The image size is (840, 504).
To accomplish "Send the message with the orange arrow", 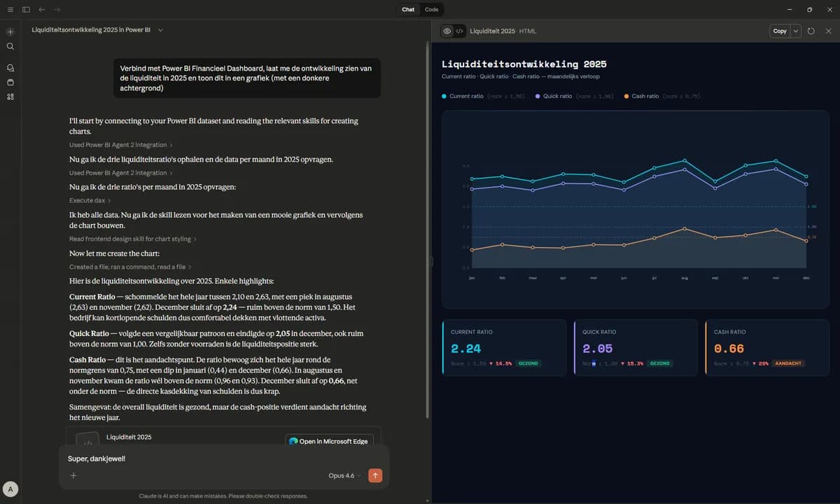I will 375,475.
